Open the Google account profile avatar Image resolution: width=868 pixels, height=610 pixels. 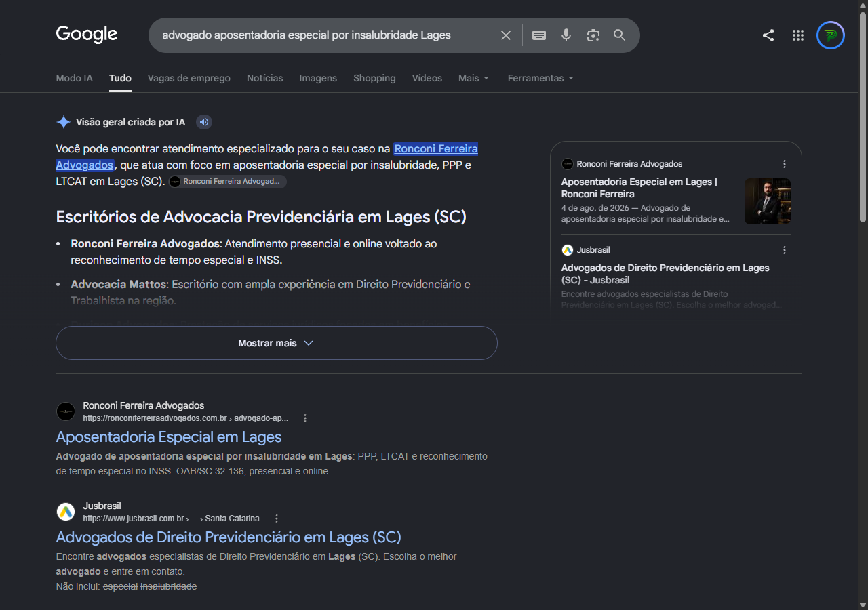click(x=831, y=35)
